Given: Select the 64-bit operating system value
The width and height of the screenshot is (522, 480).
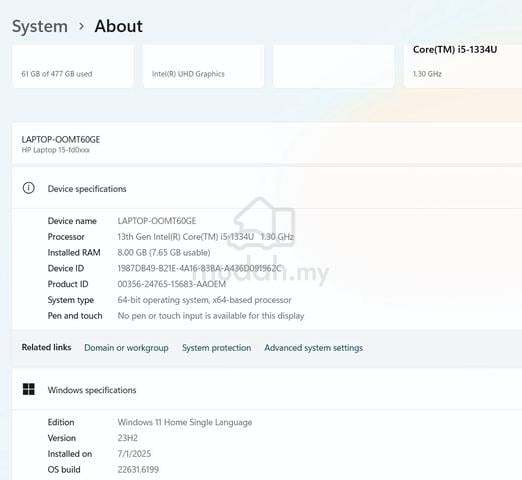Looking at the screenshot, I should click(x=204, y=300).
